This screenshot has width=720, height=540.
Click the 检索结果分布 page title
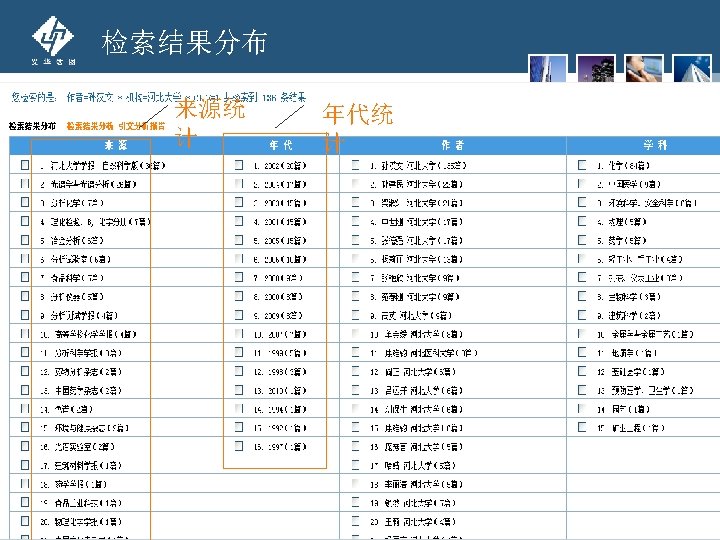point(184,42)
